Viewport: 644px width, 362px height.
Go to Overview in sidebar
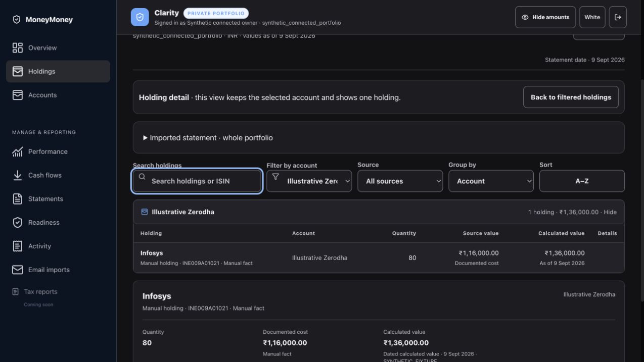click(58, 47)
